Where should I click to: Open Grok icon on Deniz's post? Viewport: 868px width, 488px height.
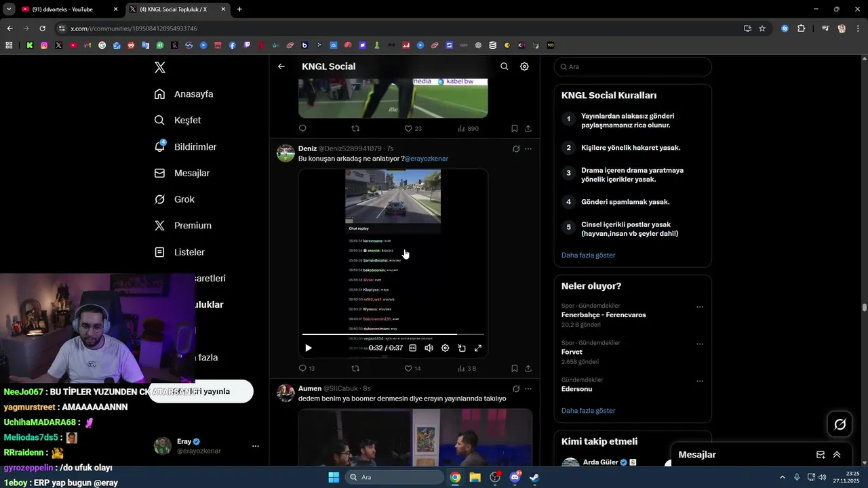click(516, 148)
